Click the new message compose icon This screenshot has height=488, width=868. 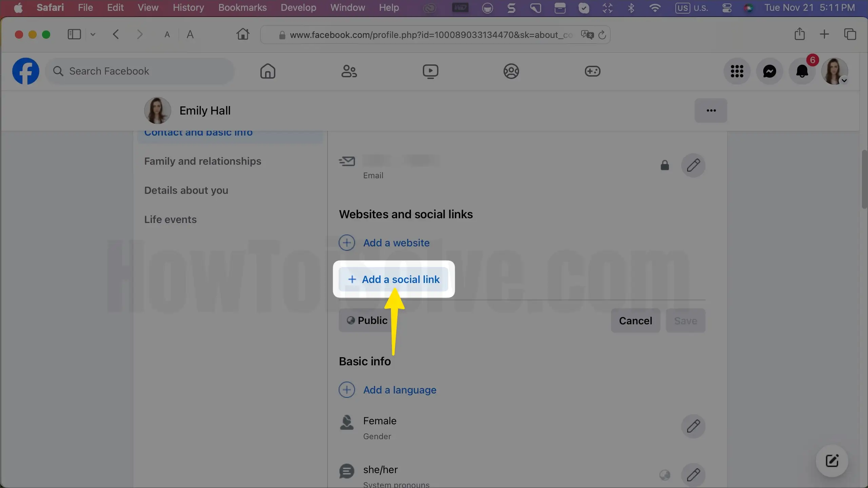tap(832, 461)
